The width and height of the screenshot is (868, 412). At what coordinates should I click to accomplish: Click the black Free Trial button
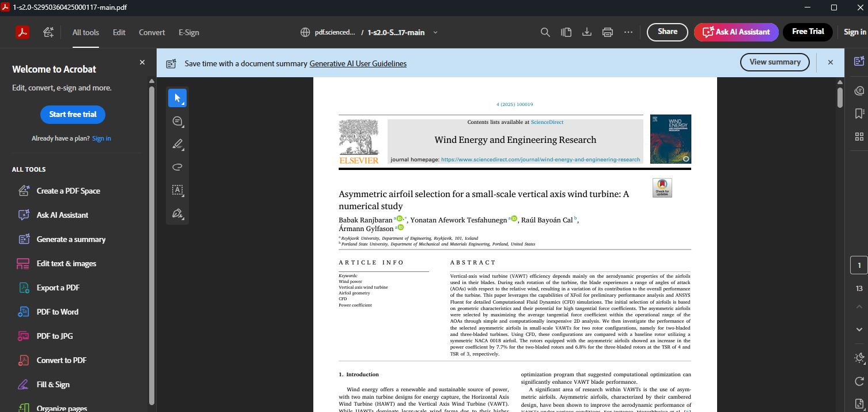coord(808,32)
